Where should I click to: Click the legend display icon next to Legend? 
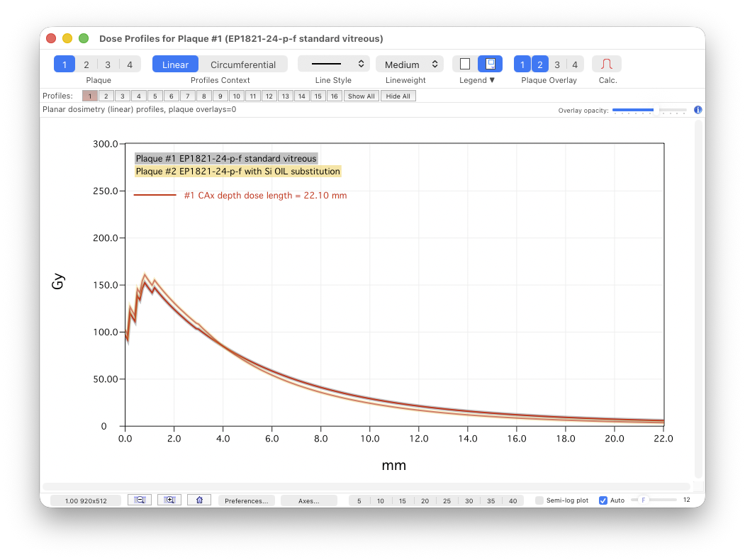click(x=491, y=63)
